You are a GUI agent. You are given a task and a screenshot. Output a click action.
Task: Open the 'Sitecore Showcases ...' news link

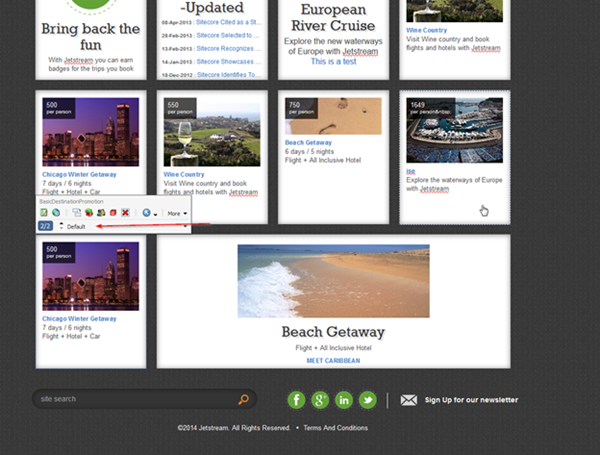pos(229,62)
